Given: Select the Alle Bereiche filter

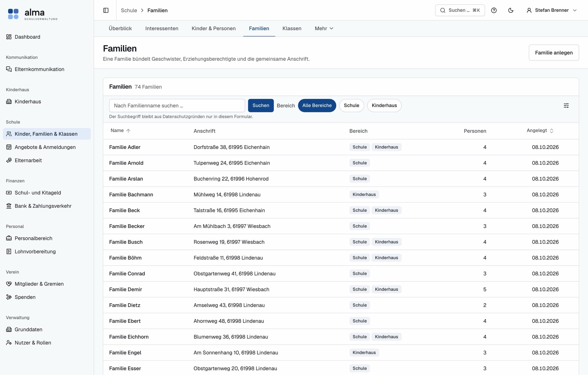Looking at the screenshot, I should [x=317, y=105].
